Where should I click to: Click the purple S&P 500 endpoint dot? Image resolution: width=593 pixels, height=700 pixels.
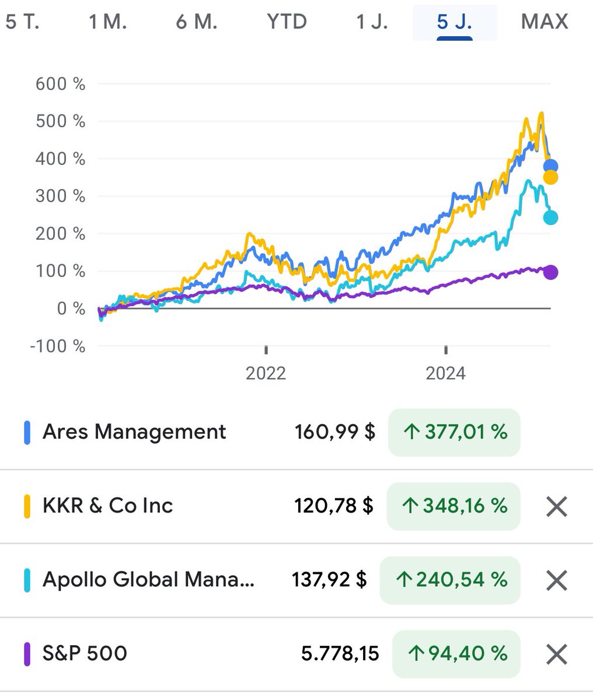pos(550,272)
